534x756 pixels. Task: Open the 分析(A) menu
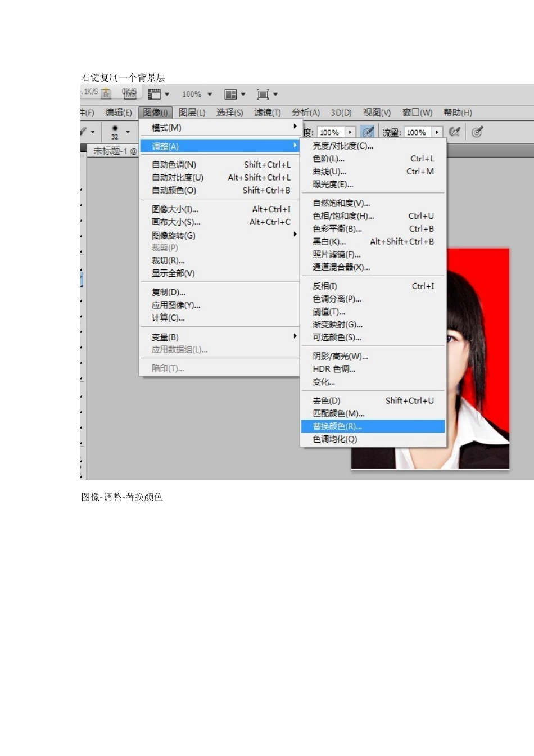coord(306,112)
